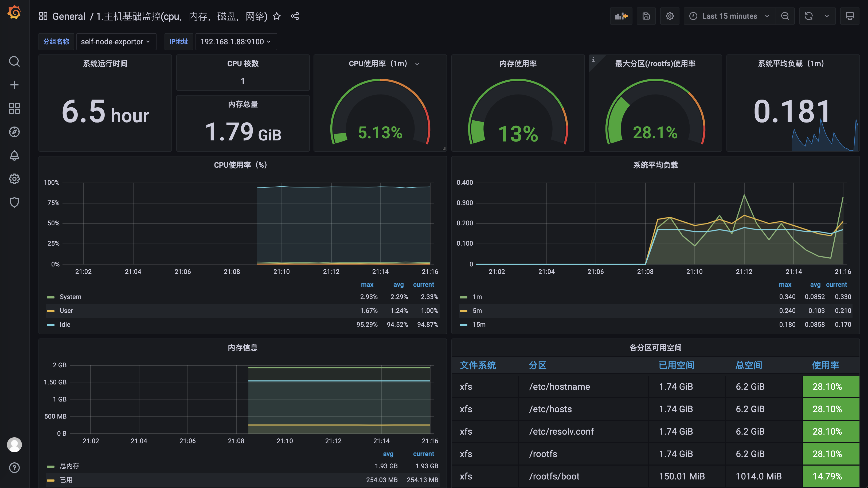This screenshot has width=868, height=488.
Task: Sort table by 使用率 column header
Action: tap(825, 365)
